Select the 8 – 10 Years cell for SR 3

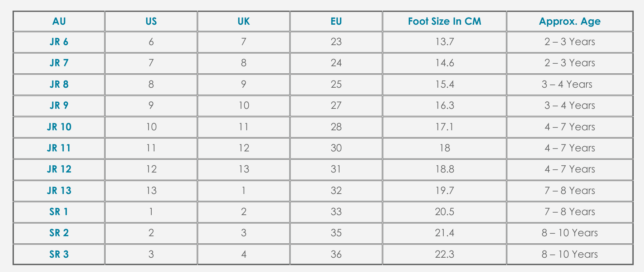(x=570, y=254)
